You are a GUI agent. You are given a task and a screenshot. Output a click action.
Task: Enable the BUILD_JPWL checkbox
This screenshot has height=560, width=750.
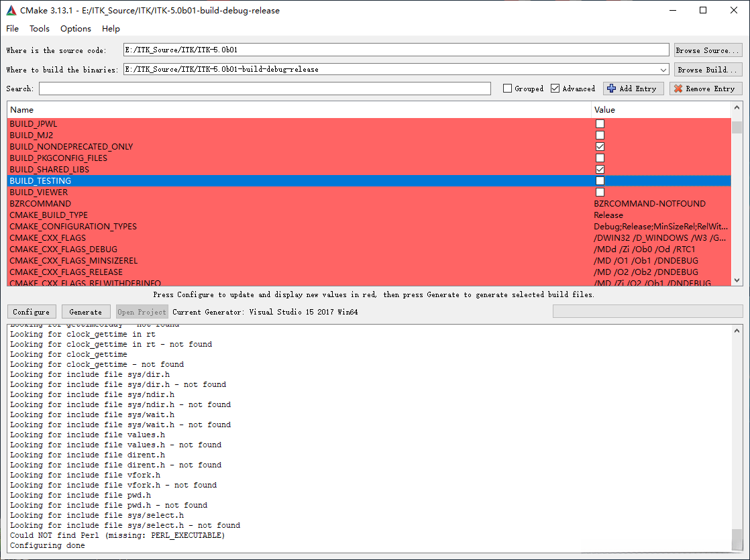click(600, 124)
